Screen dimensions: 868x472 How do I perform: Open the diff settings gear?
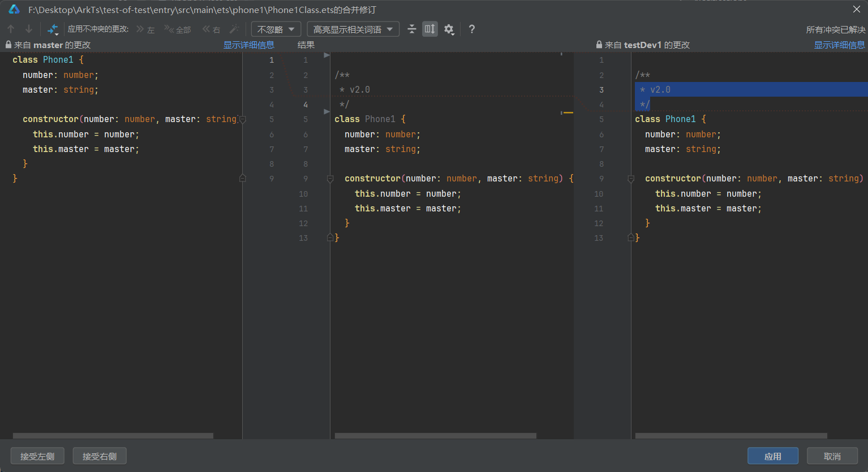coord(449,29)
